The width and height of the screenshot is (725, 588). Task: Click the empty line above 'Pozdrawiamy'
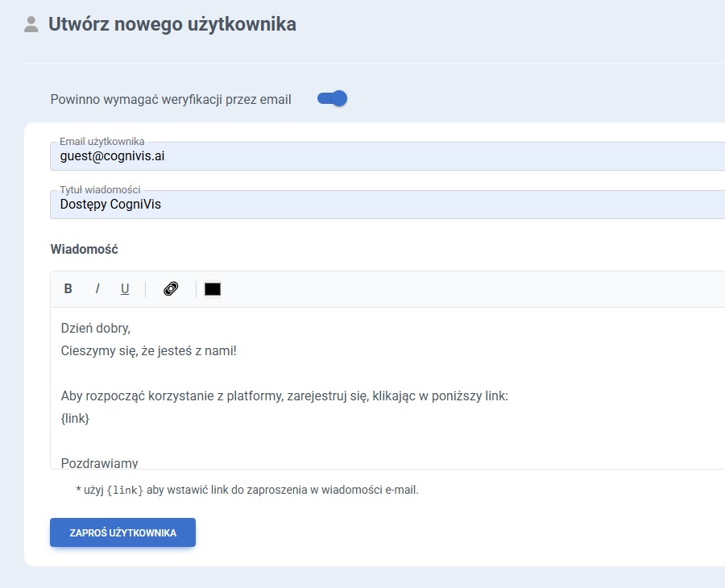pos(242,441)
